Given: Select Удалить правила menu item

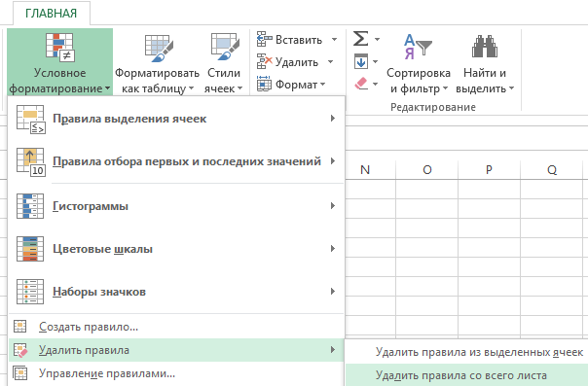Looking at the screenshot, I should 176,350.
